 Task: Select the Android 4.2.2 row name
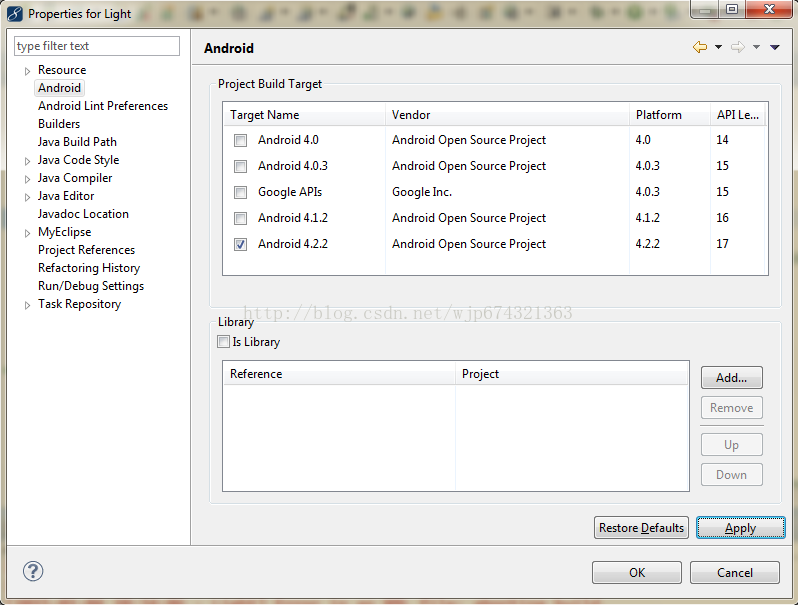coord(293,244)
